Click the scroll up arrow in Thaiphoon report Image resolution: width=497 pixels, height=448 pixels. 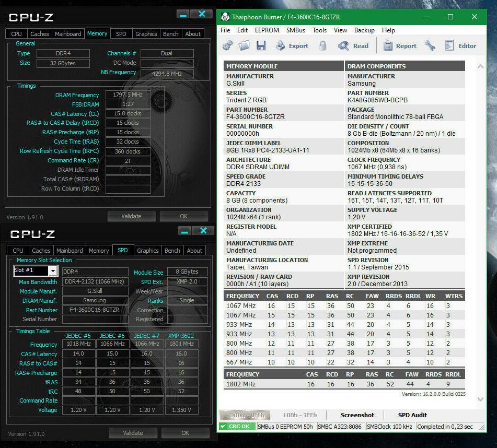pos(480,66)
